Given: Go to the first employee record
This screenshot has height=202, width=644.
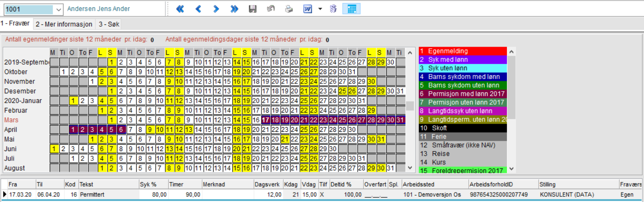Looking at the screenshot, I should click(180, 9).
